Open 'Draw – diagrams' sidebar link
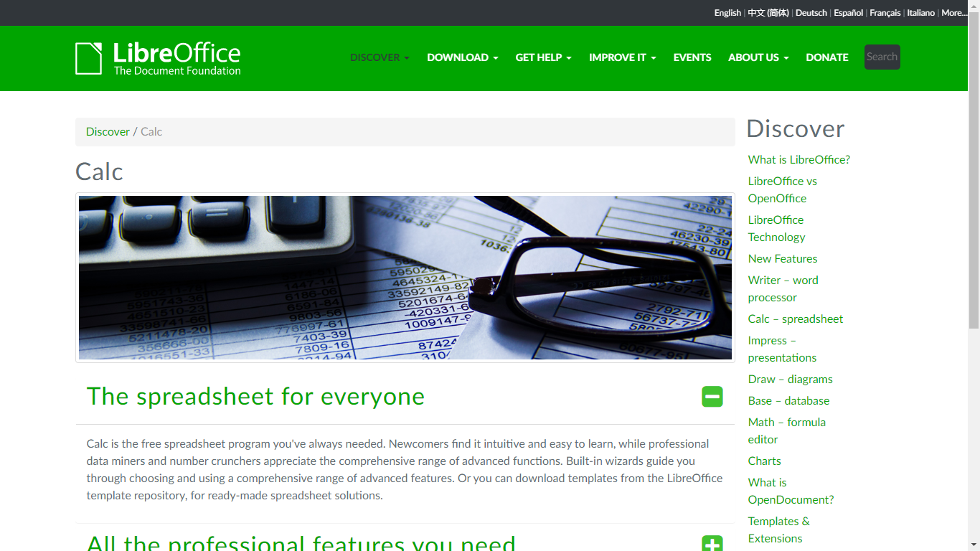Viewport: 980px width, 551px height. 791,380
